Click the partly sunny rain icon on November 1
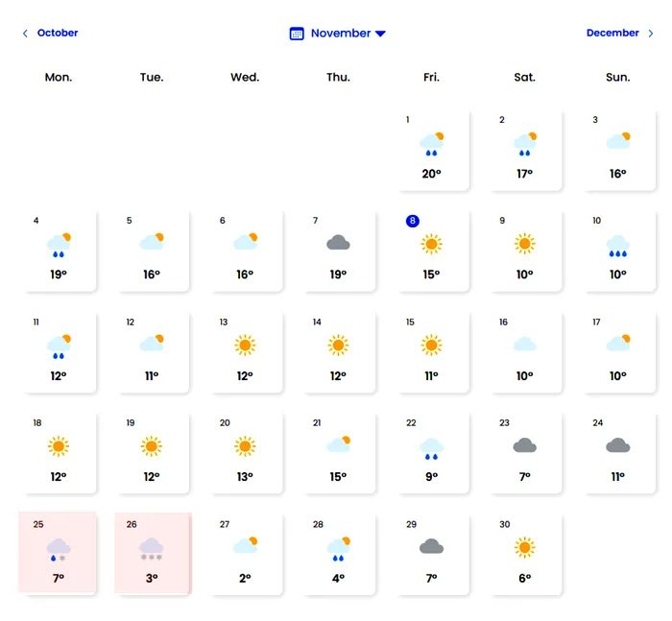 [x=431, y=144]
